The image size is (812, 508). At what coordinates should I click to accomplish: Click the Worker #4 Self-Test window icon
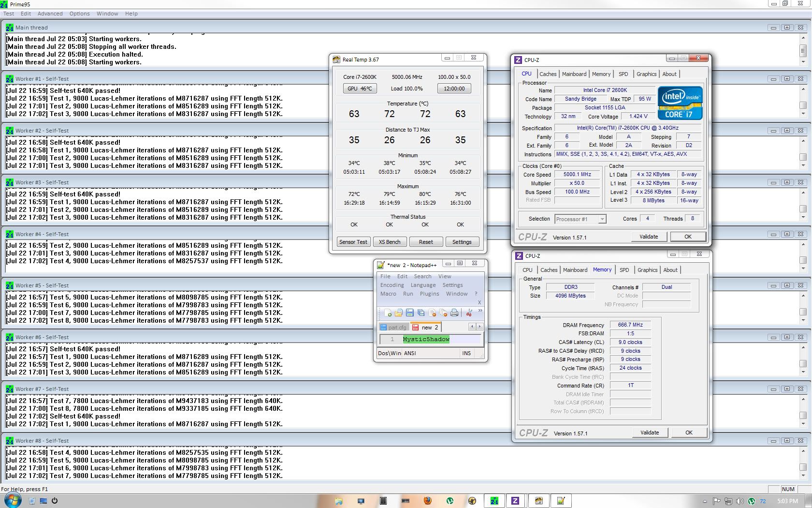coord(10,234)
